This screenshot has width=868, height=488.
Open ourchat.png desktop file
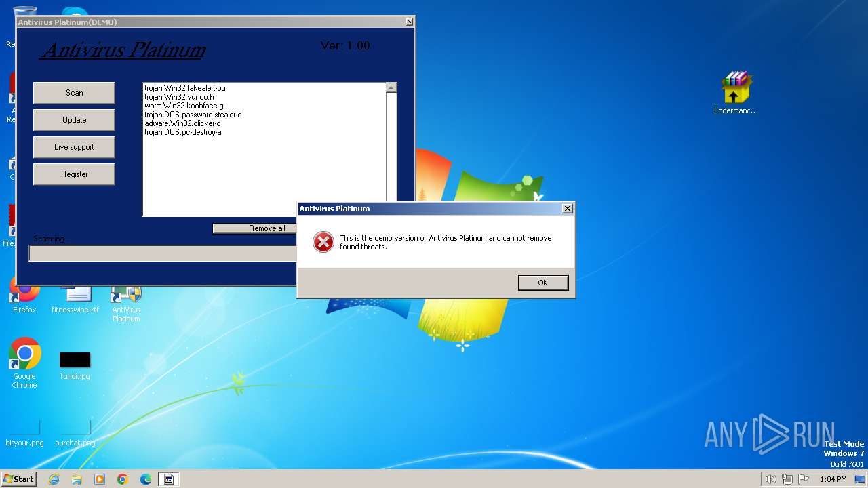(75, 432)
